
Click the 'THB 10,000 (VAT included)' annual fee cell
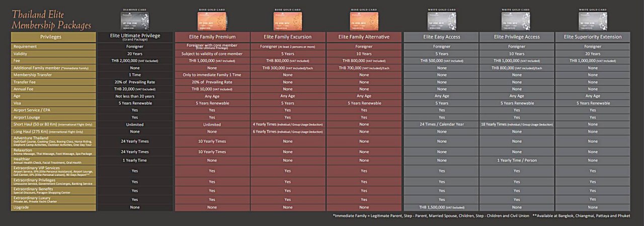pos(211,88)
